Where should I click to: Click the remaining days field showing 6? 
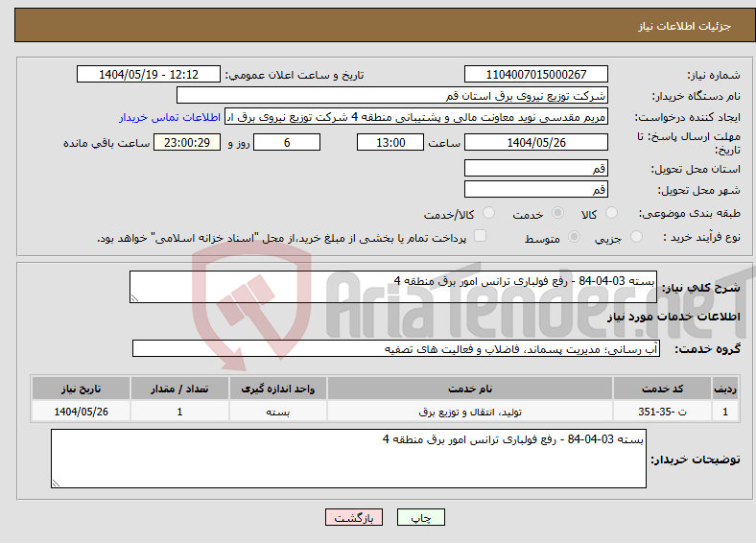coord(287,142)
